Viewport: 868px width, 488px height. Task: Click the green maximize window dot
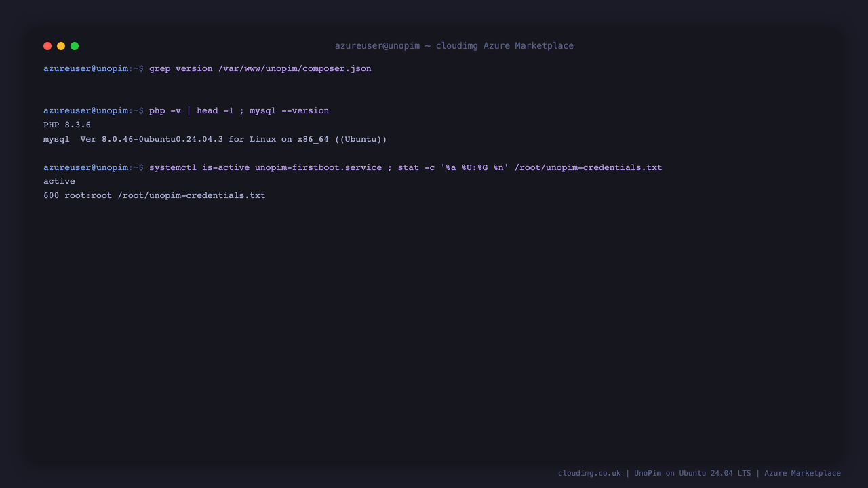[x=75, y=46]
